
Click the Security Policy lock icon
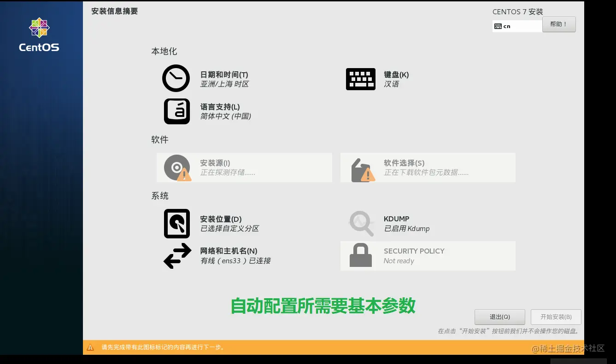361,255
